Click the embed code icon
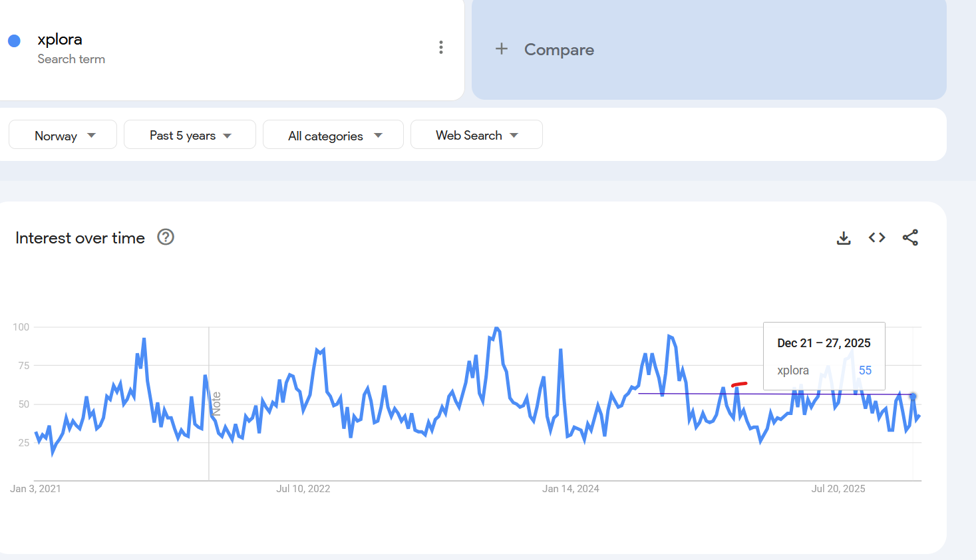The width and height of the screenshot is (976, 560). click(877, 237)
